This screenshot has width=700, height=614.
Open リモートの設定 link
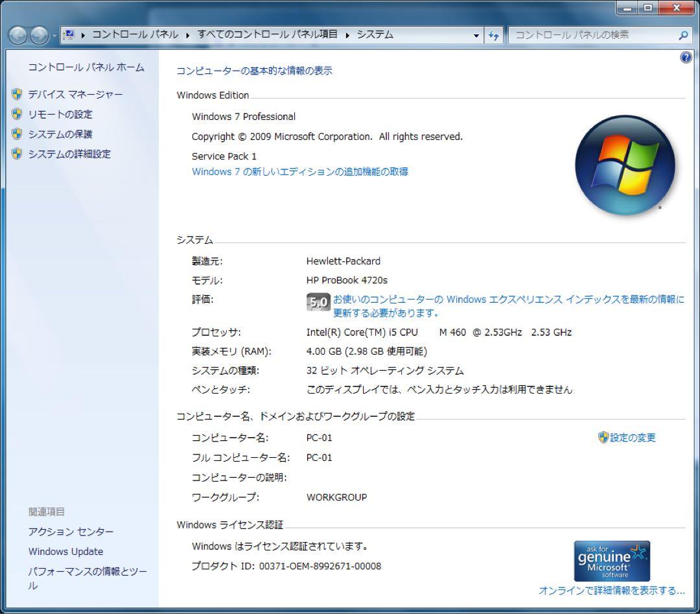pyautogui.click(x=60, y=114)
